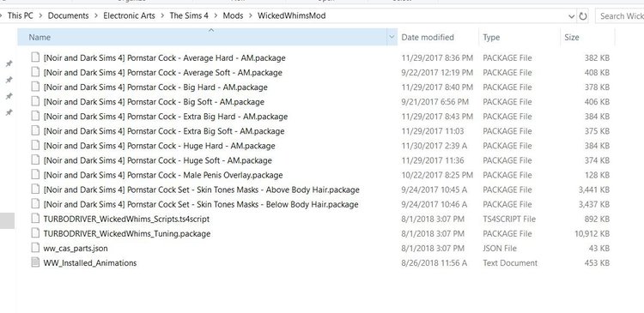Viewport: 644px width, 313px height.
Task: Select TURBODRIVER_WickedWhims_Scripts.ts4script file name
Action: point(126,219)
